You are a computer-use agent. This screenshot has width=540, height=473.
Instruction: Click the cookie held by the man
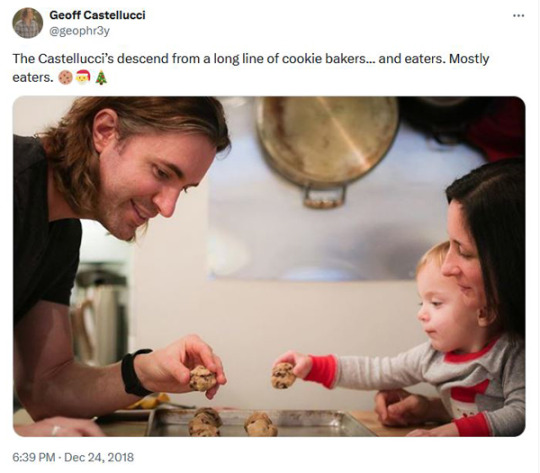click(202, 378)
